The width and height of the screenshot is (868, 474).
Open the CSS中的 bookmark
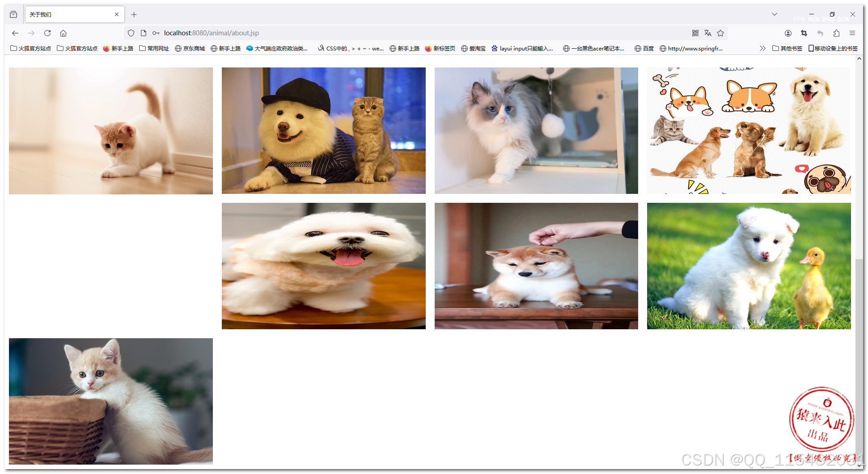pyautogui.click(x=351, y=48)
